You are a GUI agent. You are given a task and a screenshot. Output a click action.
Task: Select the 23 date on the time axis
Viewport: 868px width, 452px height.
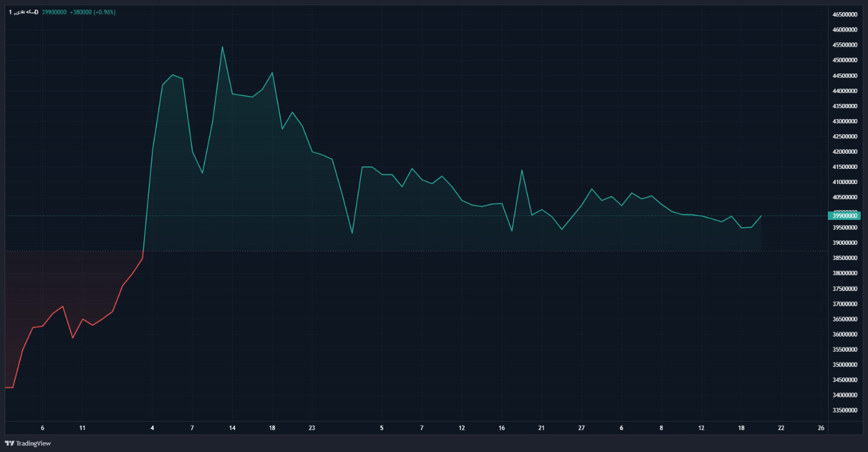(312, 428)
